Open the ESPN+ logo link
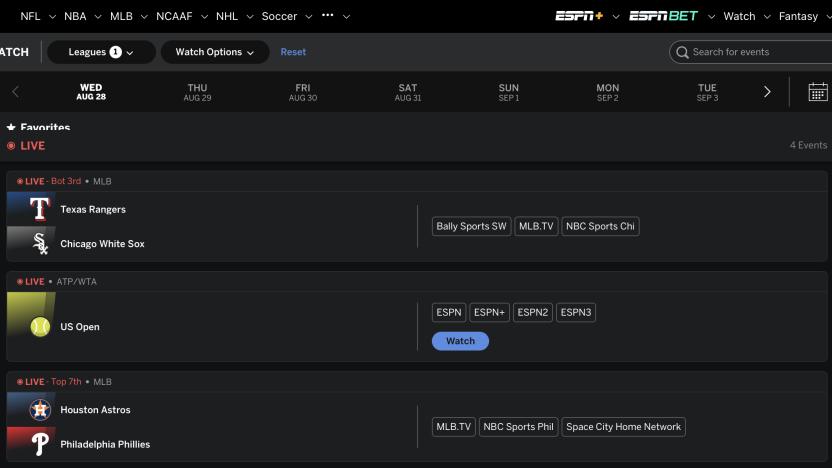 coord(580,16)
